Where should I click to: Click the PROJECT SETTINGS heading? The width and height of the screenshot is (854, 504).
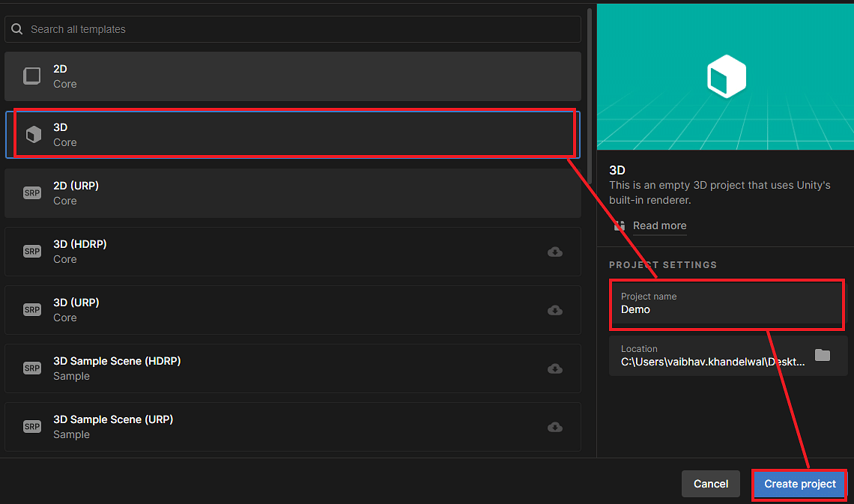(x=663, y=265)
